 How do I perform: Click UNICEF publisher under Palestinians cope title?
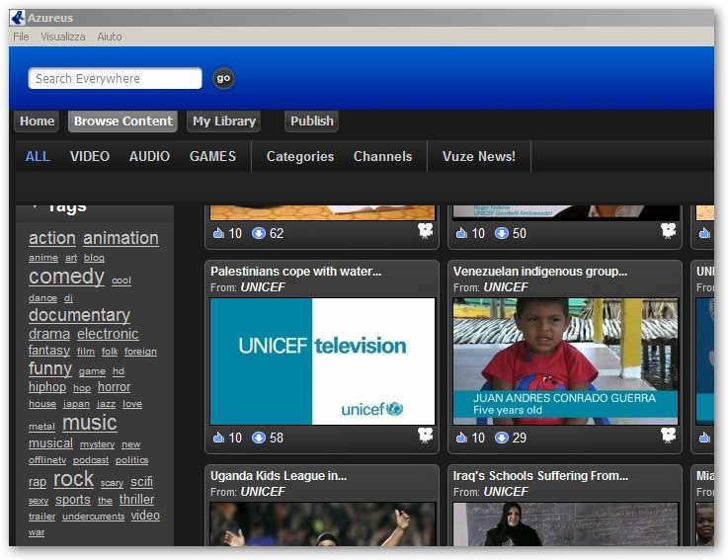[263, 287]
